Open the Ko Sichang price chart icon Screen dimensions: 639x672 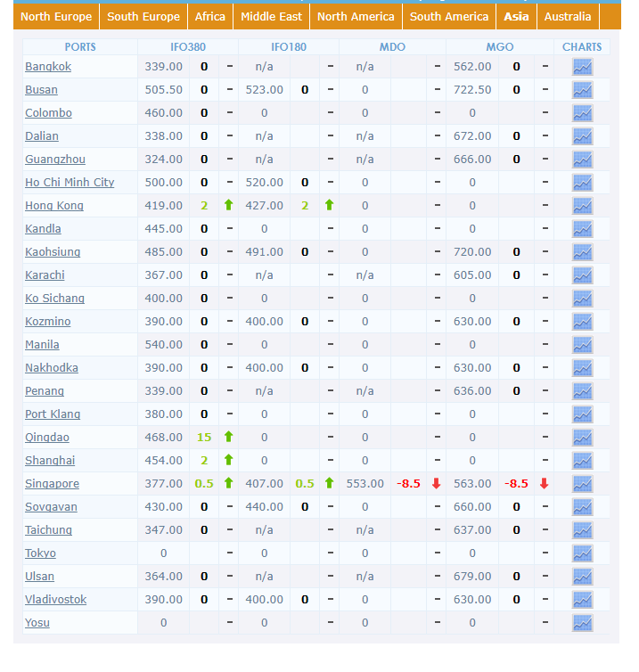pos(583,299)
